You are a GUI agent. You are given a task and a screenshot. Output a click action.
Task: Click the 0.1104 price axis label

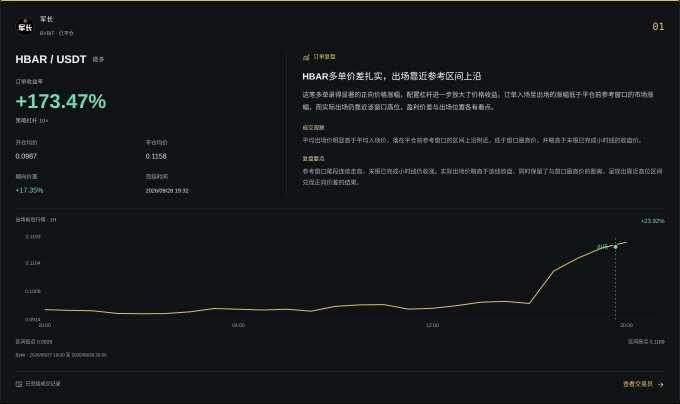click(x=33, y=263)
